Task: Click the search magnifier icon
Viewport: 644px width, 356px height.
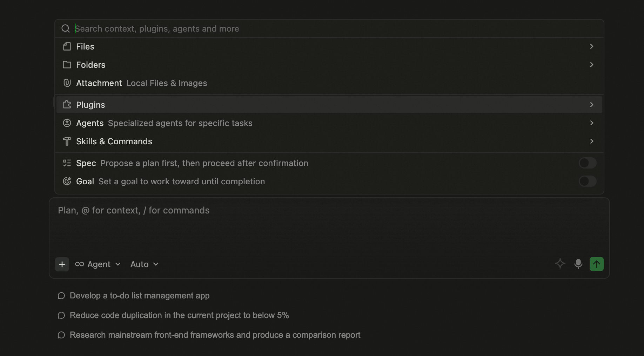Action: (66, 28)
